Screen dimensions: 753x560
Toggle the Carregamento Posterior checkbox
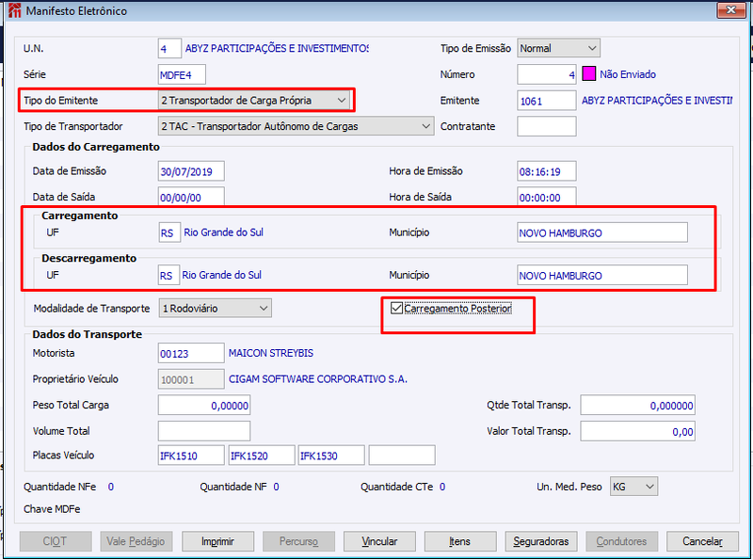[x=396, y=308]
